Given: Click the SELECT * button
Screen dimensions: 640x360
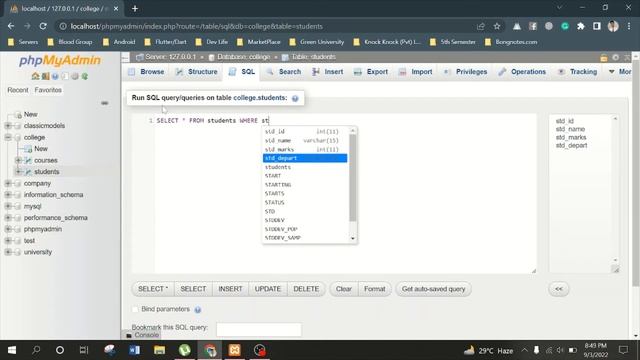Looking at the screenshot, I should click(x=153, y=289).
